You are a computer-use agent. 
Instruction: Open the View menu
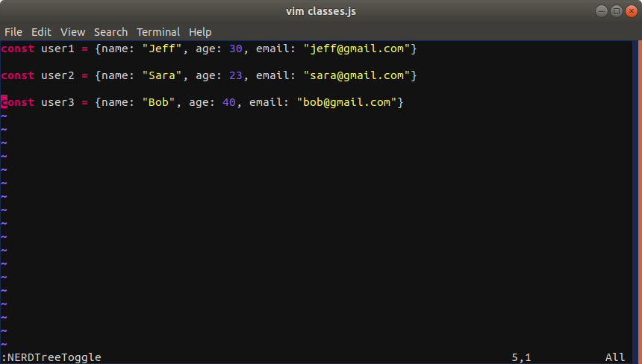73,32
